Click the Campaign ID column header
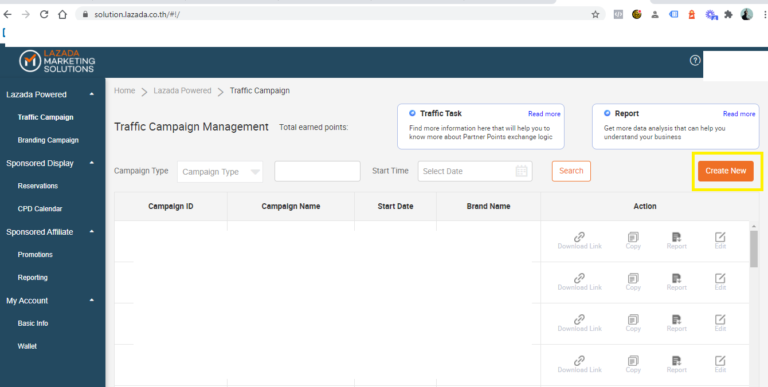Viewport: 768px width, 387px height. pyautogui.click(x=171, y=206)
